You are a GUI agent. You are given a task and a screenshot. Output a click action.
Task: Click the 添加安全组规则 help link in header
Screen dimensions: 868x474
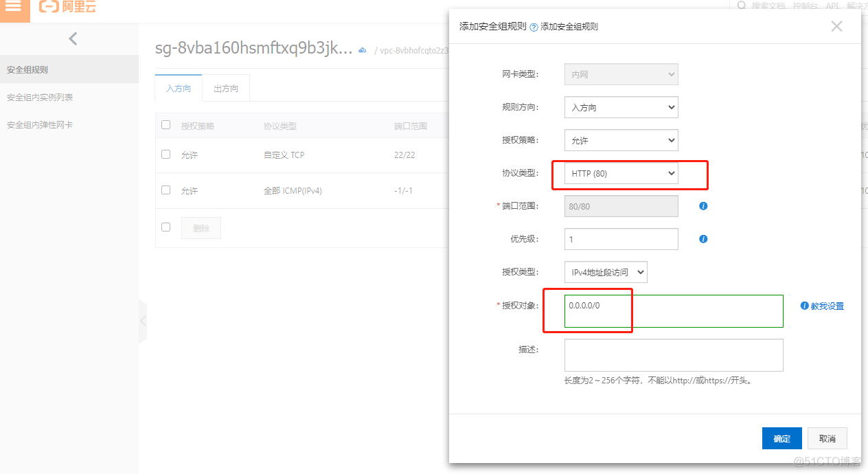click(x=569, y=27)
